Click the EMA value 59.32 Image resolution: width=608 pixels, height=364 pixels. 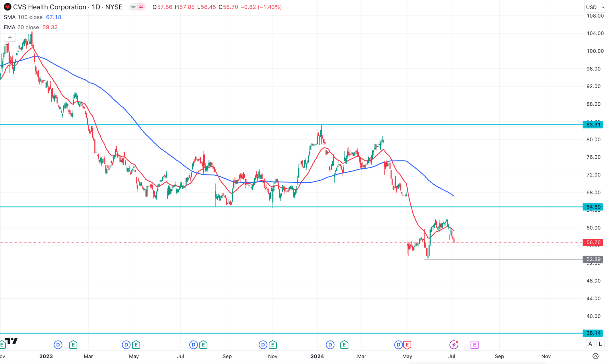tap(50, 27)
